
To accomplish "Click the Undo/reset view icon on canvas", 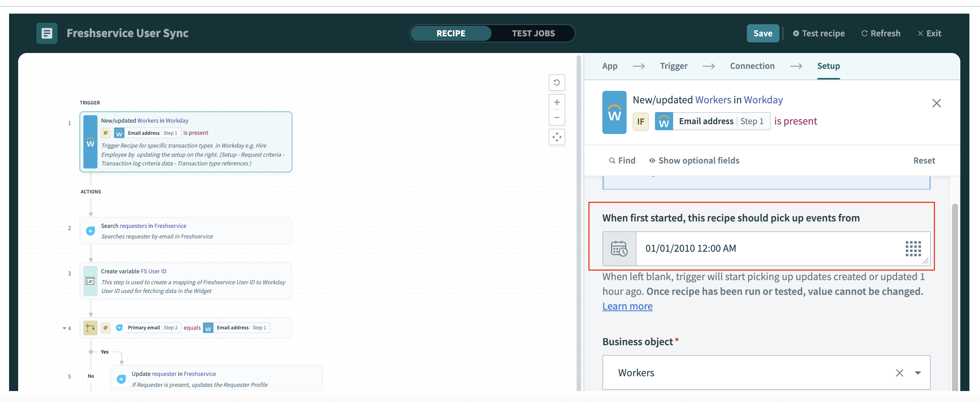I will pos(557,82).
